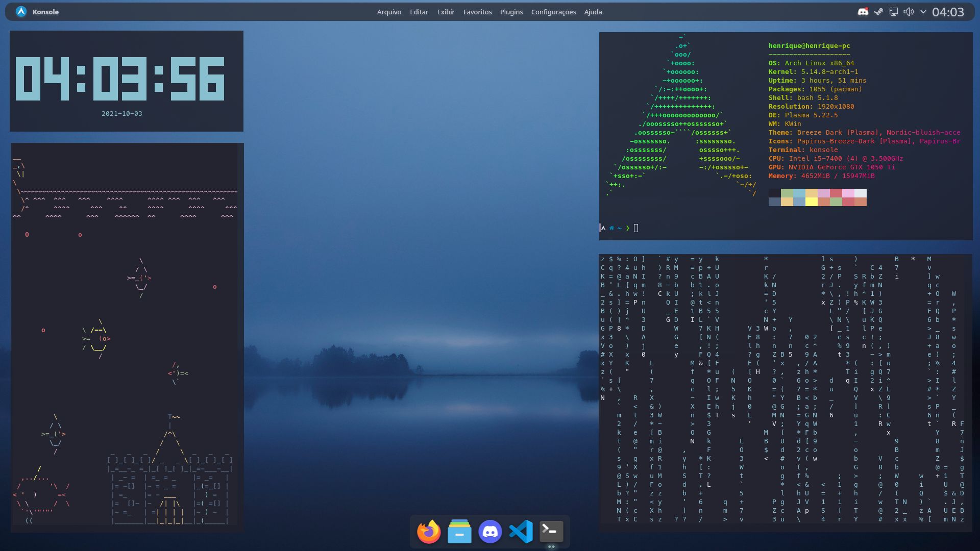Click the 2021-10-03 date in clock terminal
Viewport: 980px width, 551px height.
click(x=121, y=114)
